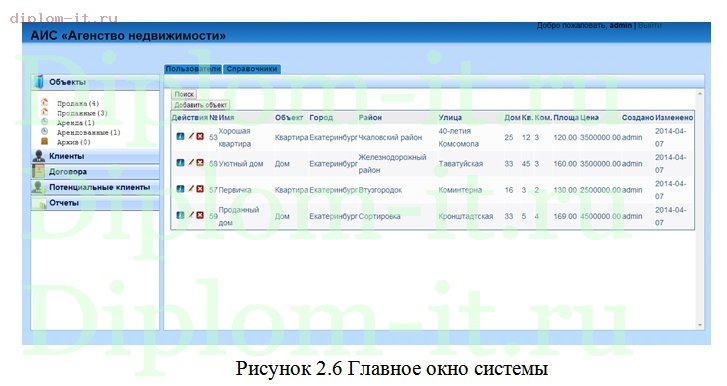Click the admin username in header
Screen dimensions: 727x386
pos(620,25)
